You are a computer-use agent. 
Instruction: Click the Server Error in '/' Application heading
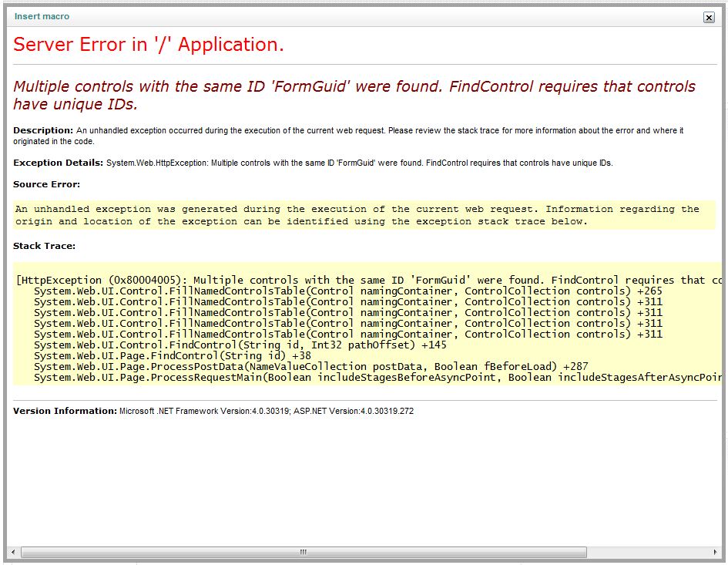[149, 45]
